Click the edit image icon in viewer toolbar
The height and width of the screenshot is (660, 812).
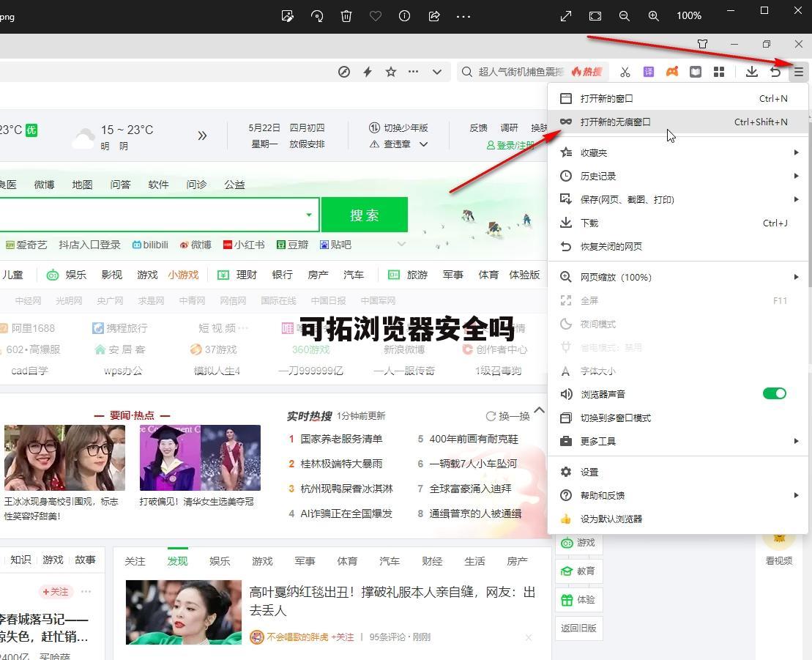288,16
